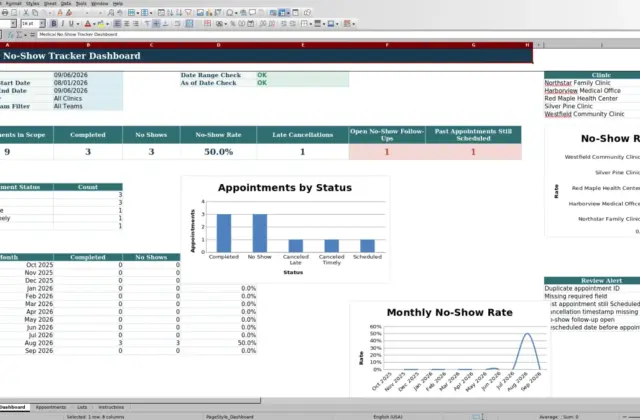This screenshot has height=420, width=640.
Task: Format selection as Percent
Action: tap(233, 24)
